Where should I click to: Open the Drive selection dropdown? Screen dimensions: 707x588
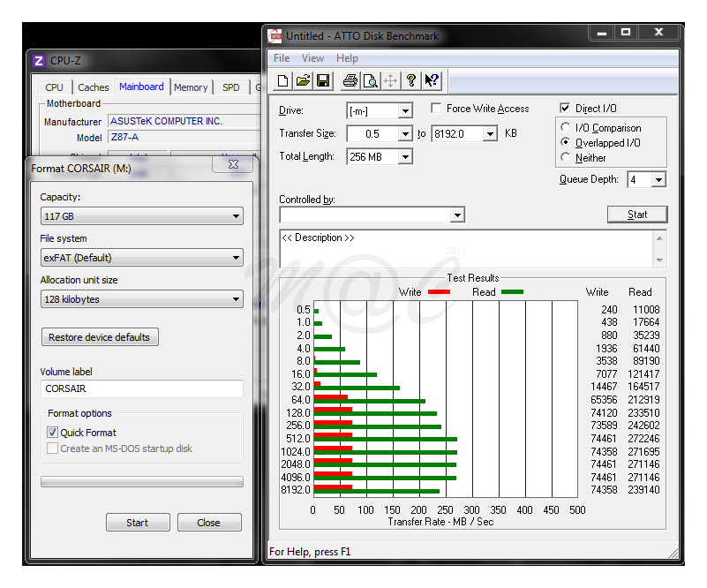pos(405,111)
